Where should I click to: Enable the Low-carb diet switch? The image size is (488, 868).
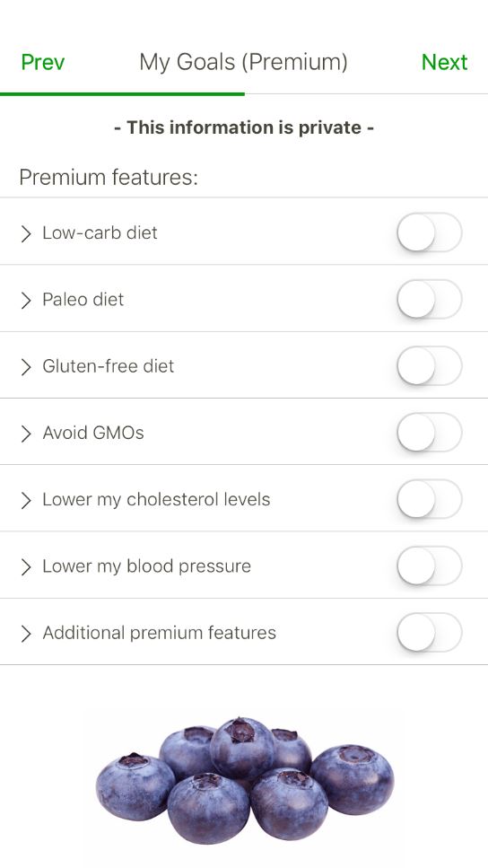pyautogui.click(x=430, y=232)
